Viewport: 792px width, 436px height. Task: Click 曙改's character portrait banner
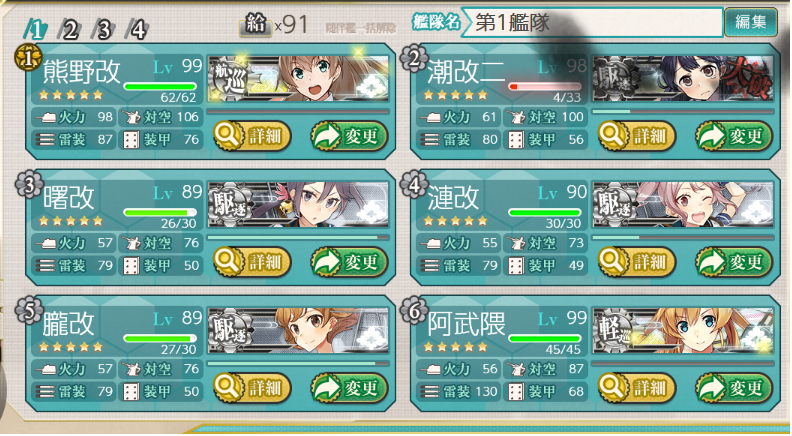(298, 204)
